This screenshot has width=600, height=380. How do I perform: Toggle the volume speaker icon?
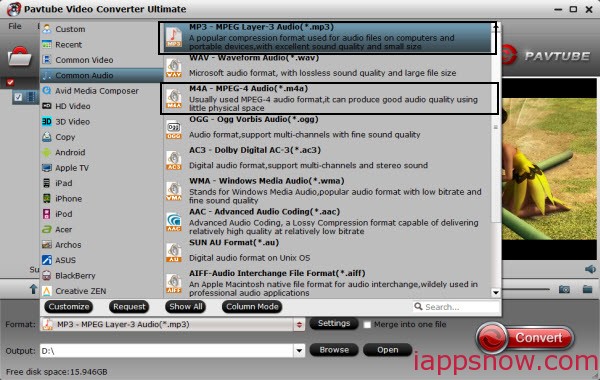[x=590, y=269]
